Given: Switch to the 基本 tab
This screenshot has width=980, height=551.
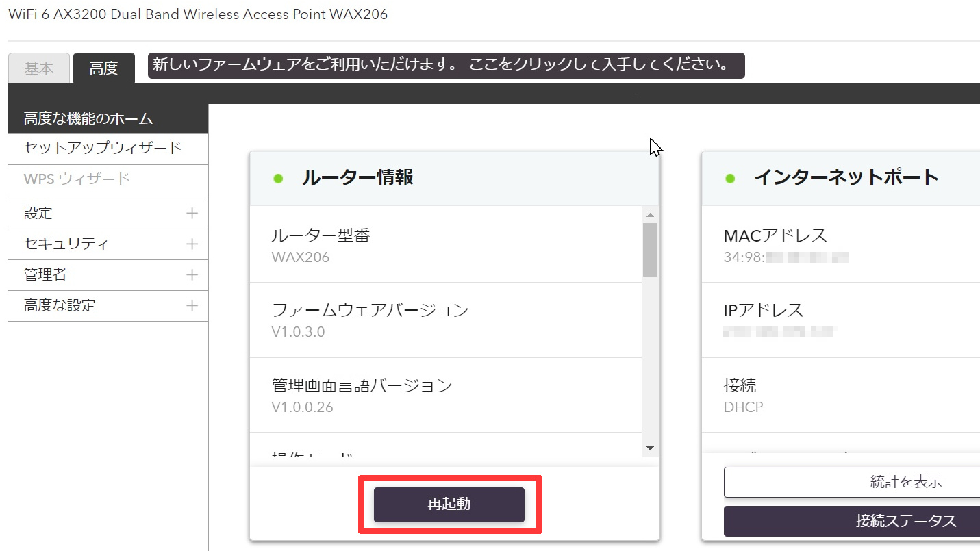Looking at the screenshot, I should click(x=39, y=68).
